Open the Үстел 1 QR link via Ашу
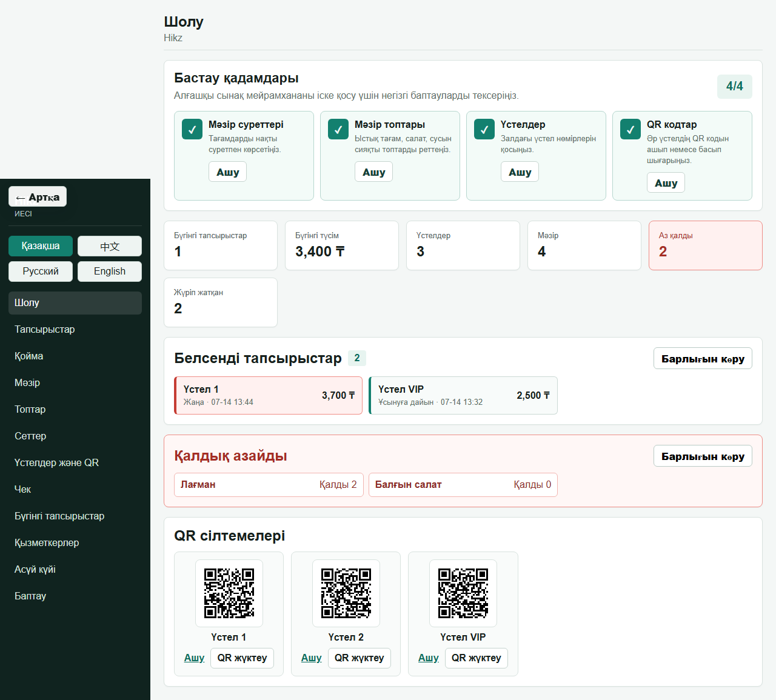 coord(194,658)
